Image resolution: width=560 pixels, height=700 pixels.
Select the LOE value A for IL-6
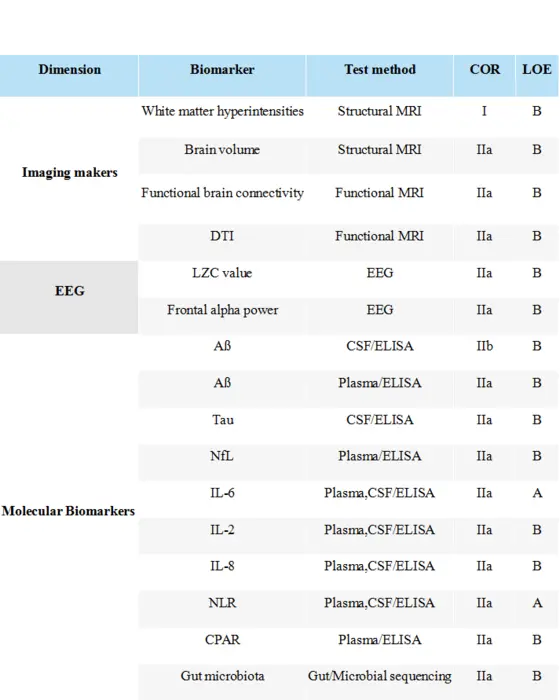tap(537, 499)
